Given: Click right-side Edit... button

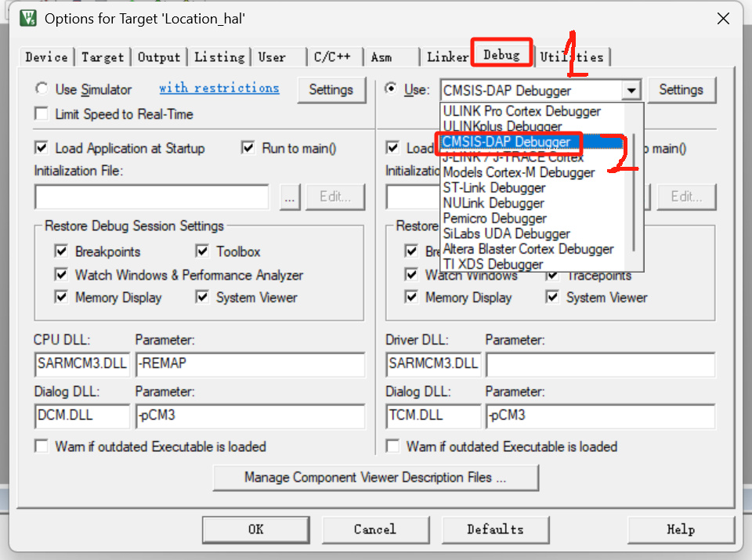Looking at the screenshot, I should (686, 197).
